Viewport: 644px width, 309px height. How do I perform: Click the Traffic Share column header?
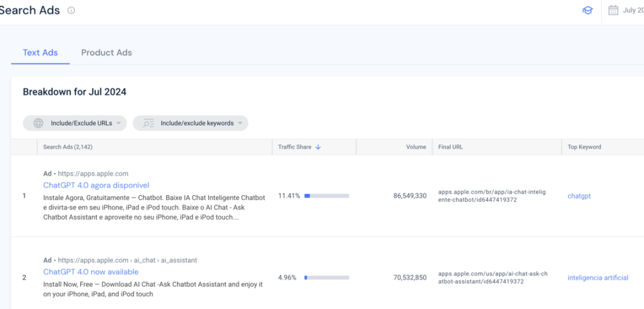point(314,147)
